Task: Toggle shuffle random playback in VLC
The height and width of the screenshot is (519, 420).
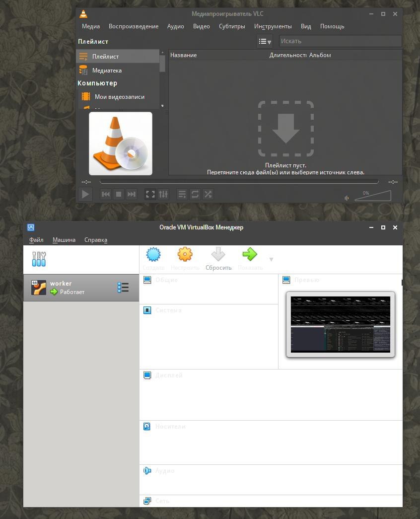Action: click(x=208, y=194)
